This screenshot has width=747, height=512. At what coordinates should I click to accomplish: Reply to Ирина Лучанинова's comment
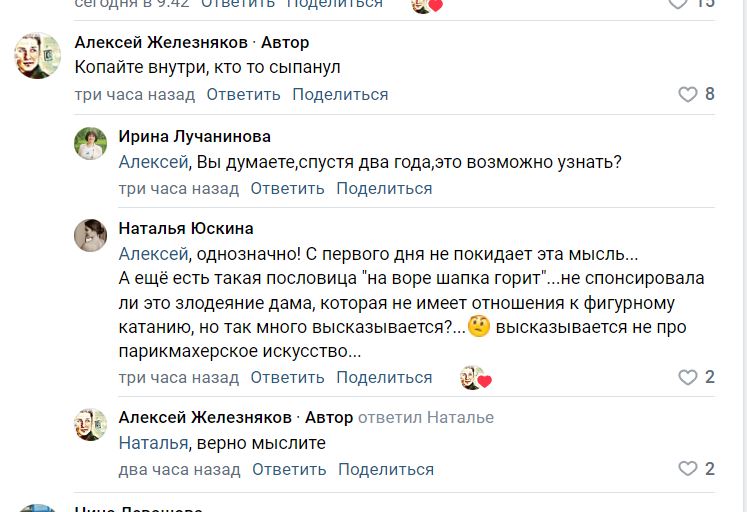[288, 187]
